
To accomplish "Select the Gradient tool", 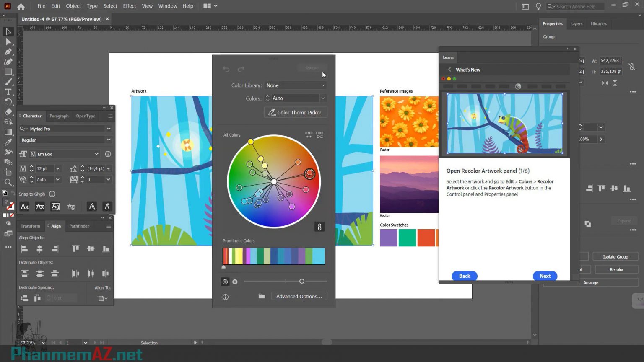I will (x=8, y=132).
